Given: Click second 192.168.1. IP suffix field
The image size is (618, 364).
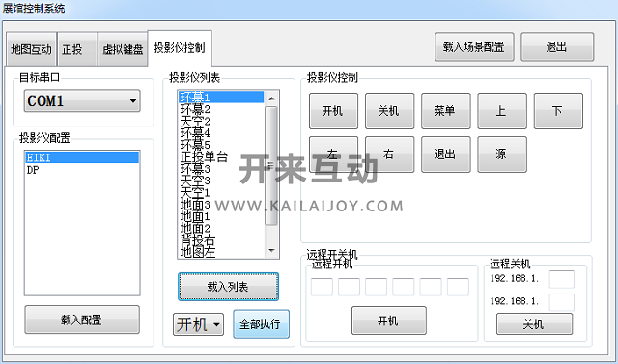Looking at the screenshot, I should pos(562,302).
